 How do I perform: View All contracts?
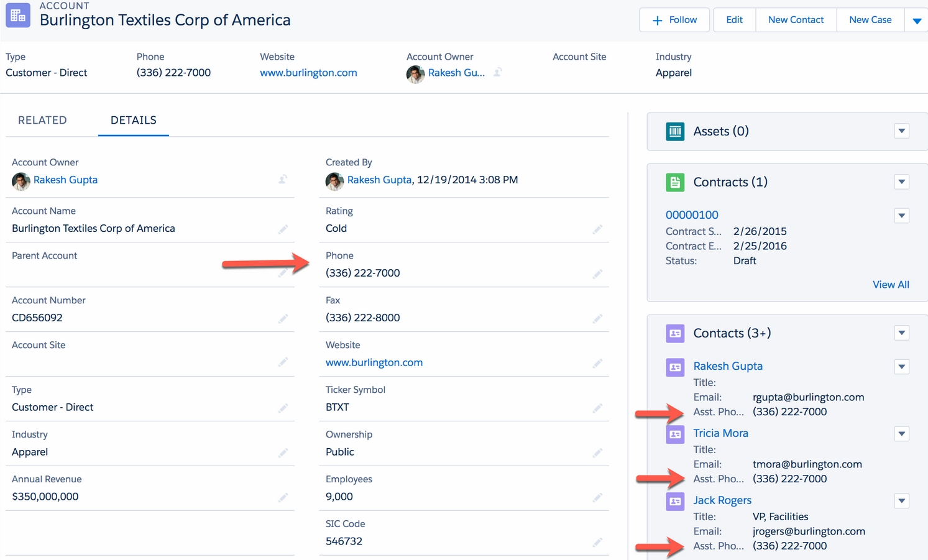point(891,285)
